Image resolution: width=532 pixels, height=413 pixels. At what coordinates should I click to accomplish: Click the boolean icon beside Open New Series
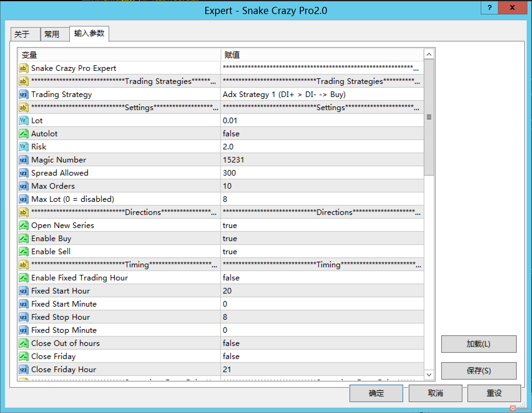(x=24, y=226)
